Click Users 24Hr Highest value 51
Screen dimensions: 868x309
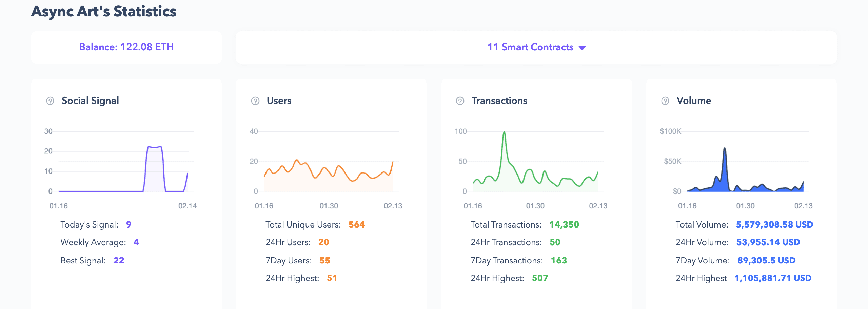(332, 278)
